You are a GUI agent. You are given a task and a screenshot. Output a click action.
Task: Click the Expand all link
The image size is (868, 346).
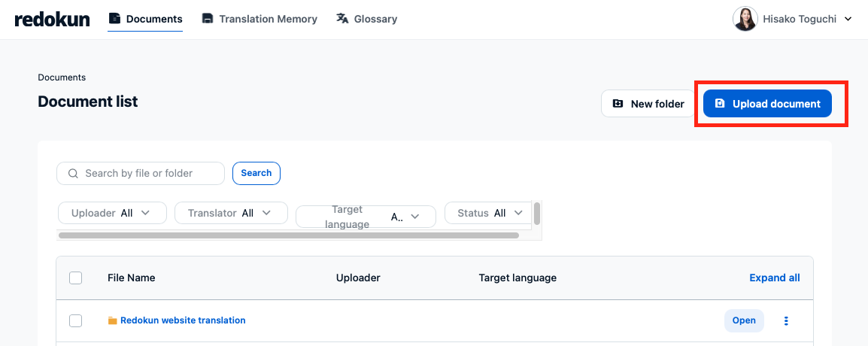775,278
